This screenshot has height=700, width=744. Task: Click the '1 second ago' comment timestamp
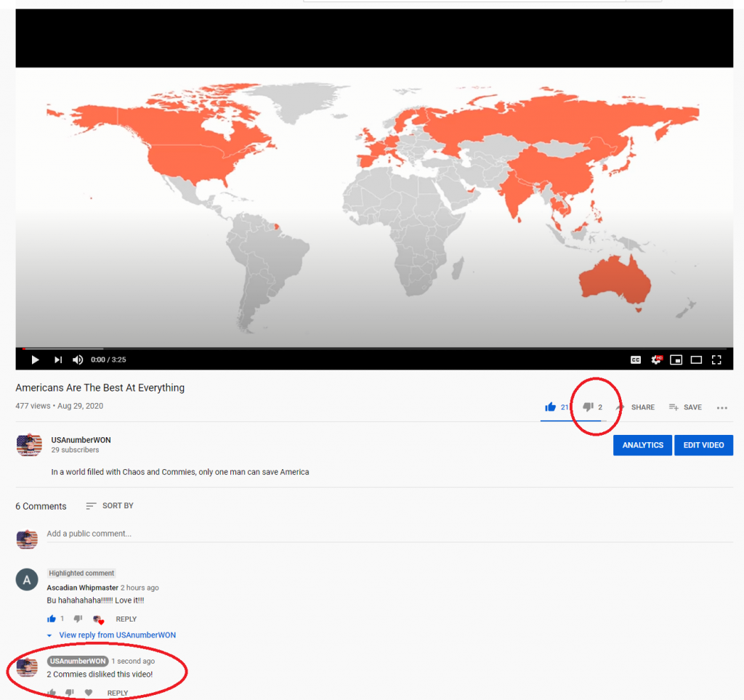pos(134,661)
